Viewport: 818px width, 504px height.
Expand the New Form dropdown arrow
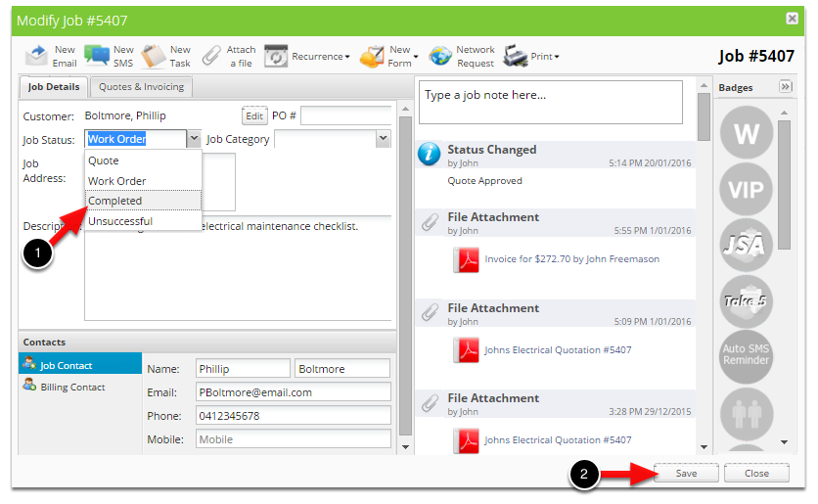[x=416, y=57]
